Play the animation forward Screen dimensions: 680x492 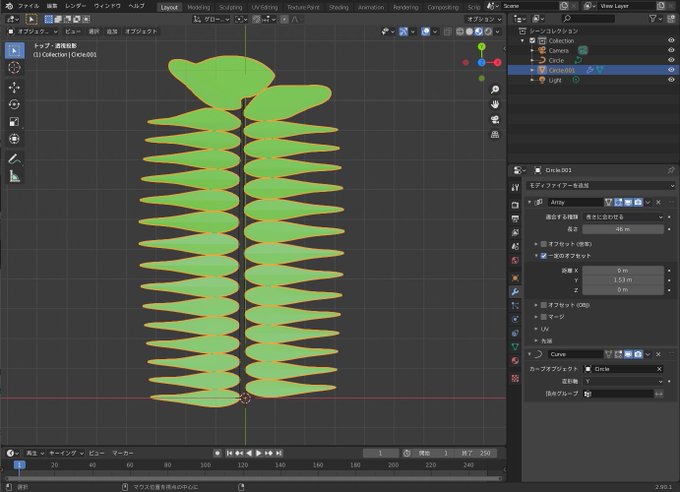[259, 453]
